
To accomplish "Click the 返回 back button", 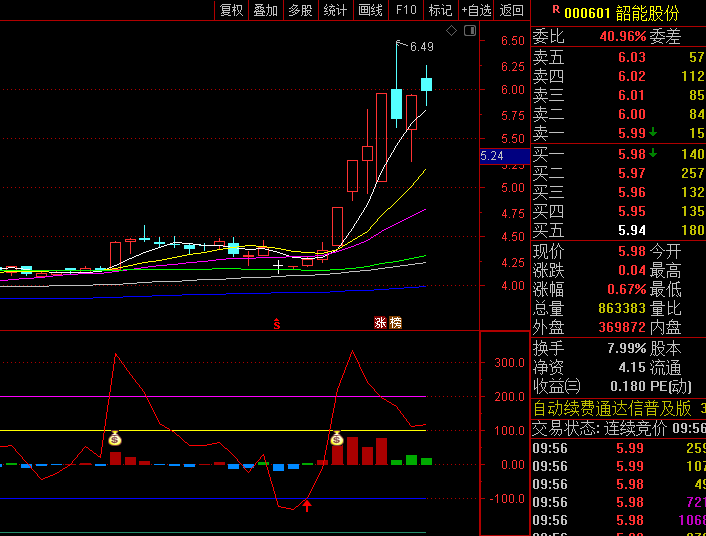I will 511,10.
